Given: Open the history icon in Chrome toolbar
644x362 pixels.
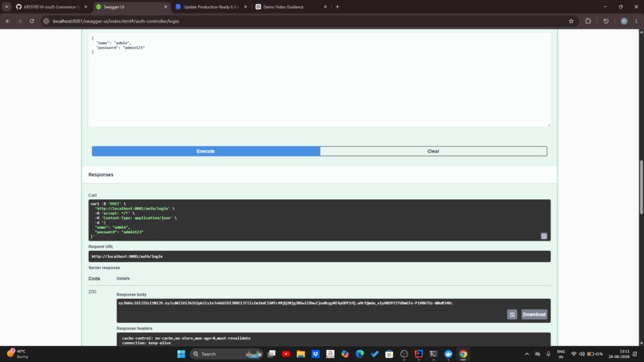Looking at the screenshot, I should [606, 21].
